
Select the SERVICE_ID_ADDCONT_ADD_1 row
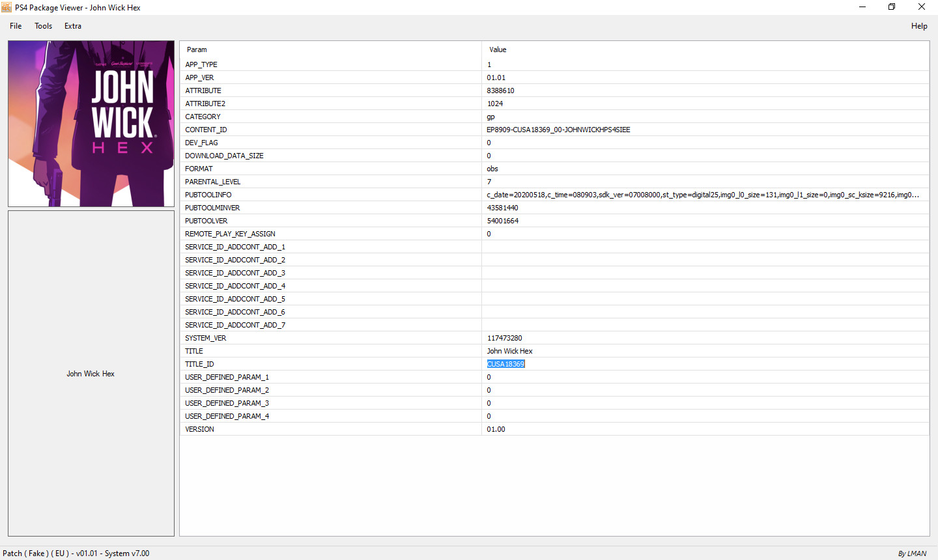point(554,247)
